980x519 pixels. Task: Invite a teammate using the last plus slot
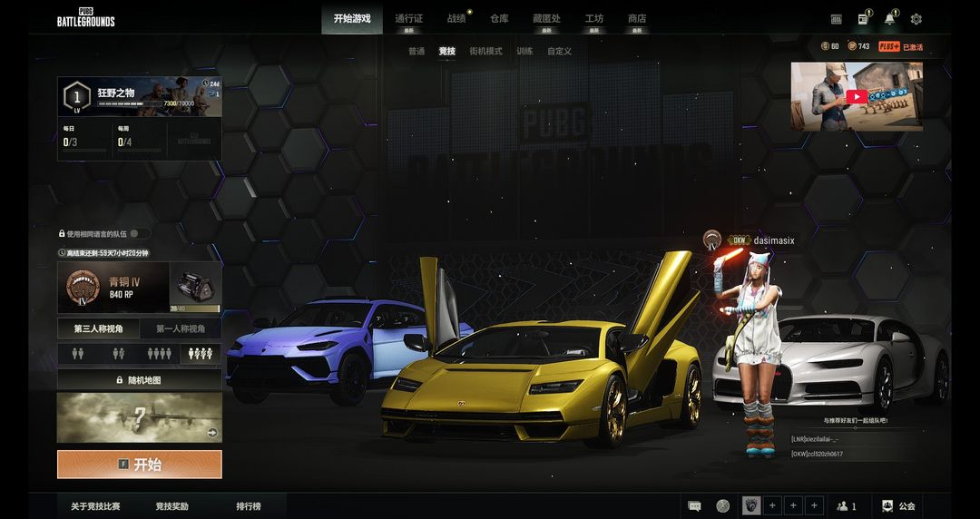(814, 506)
